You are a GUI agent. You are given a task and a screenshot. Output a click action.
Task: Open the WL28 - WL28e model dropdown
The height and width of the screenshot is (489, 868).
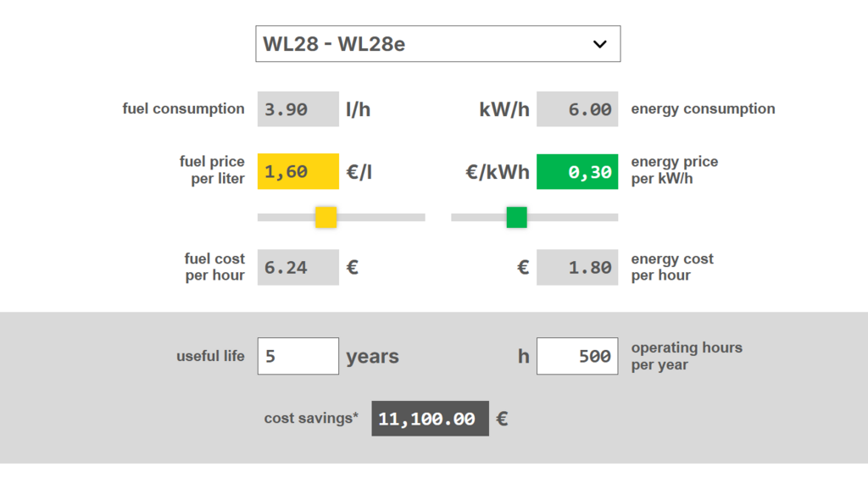coord(437,43)
